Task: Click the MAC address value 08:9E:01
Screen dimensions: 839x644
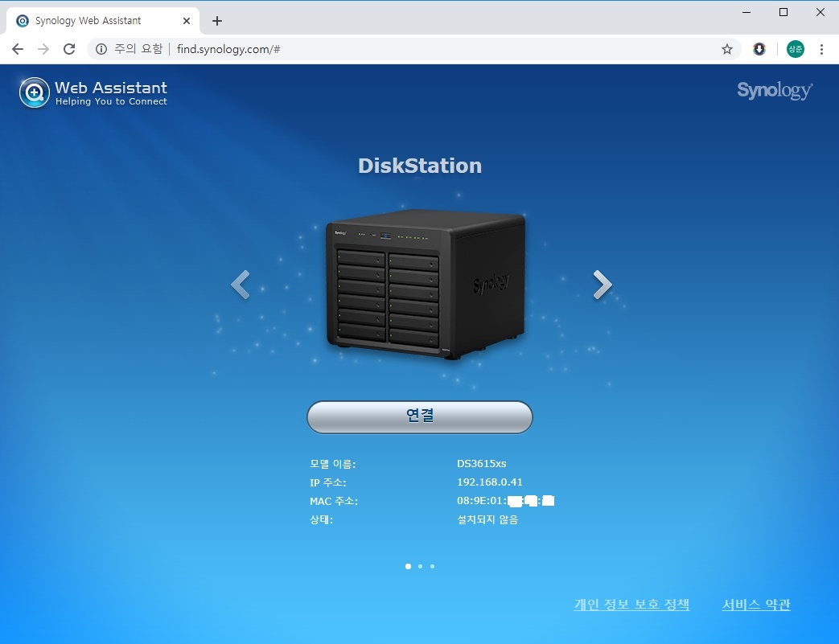Action: coord(506,501)
